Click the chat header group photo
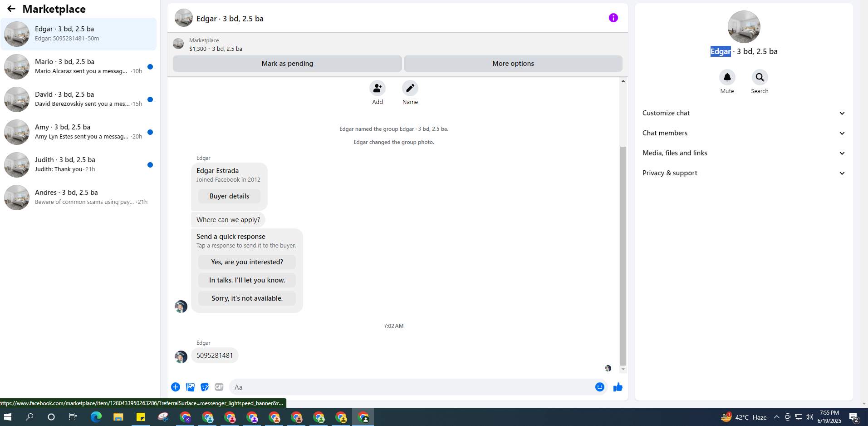This screenshot has width=868, height=426. pos(183,18)
